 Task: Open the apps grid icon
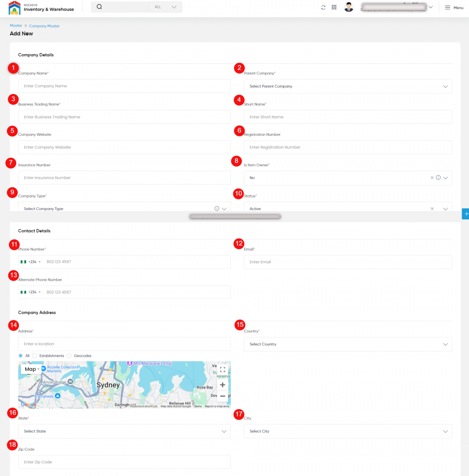tap(334, 7)
